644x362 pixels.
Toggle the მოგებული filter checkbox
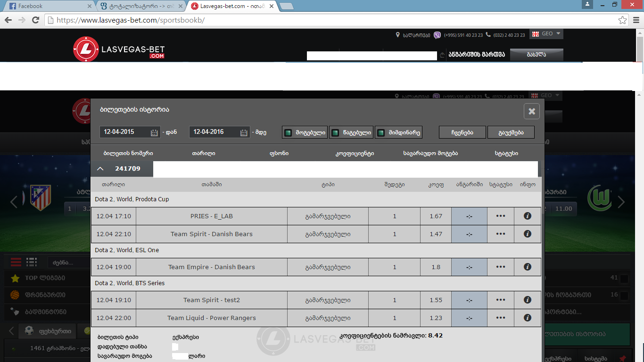point(289,133)
